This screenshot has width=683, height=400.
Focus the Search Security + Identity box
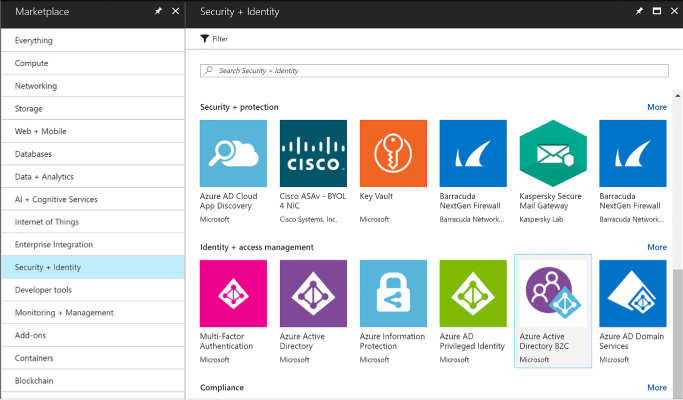click(x=434, y=71)
